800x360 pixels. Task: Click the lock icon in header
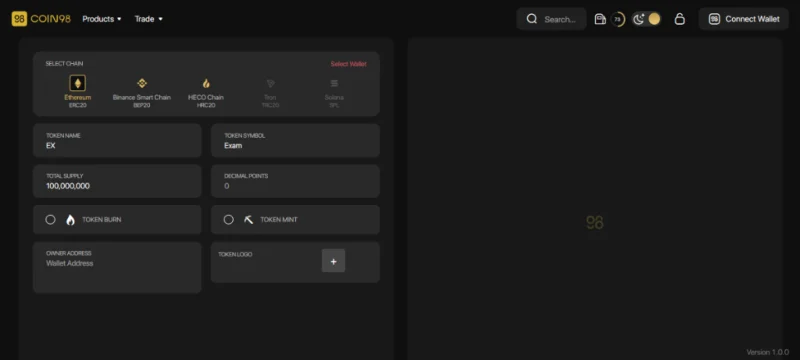pos(679,19)
